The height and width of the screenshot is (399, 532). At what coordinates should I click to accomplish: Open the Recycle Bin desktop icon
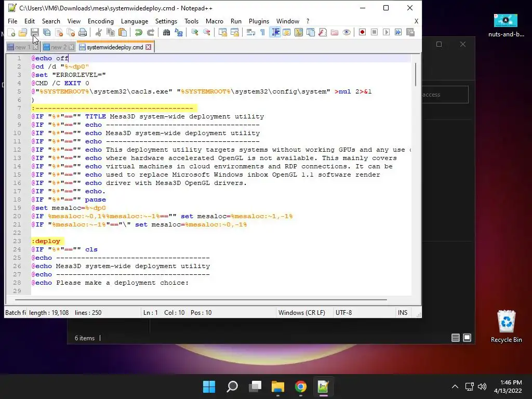[x=506, y=326]
